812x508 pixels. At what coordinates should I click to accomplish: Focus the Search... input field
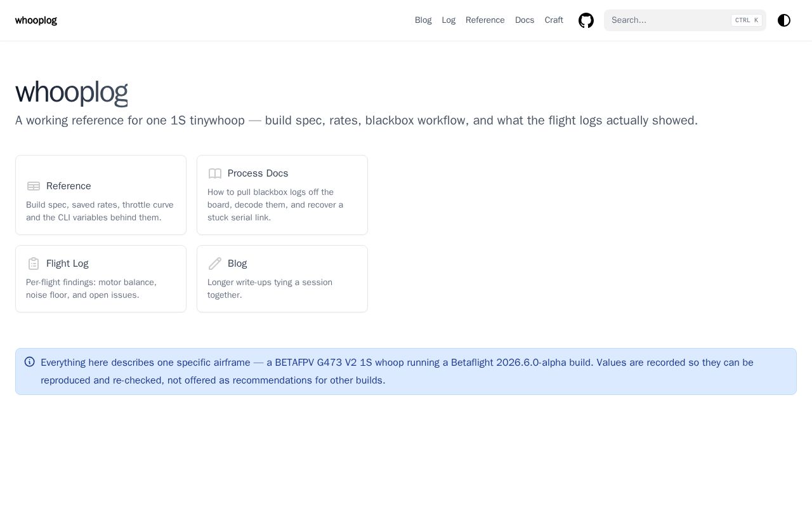685,20
